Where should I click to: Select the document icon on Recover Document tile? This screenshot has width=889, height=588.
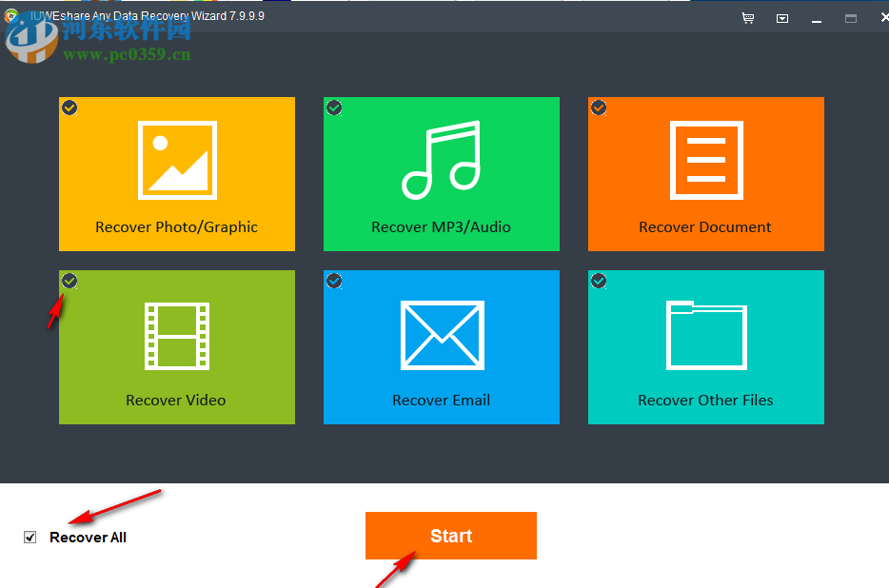[705, 160]
